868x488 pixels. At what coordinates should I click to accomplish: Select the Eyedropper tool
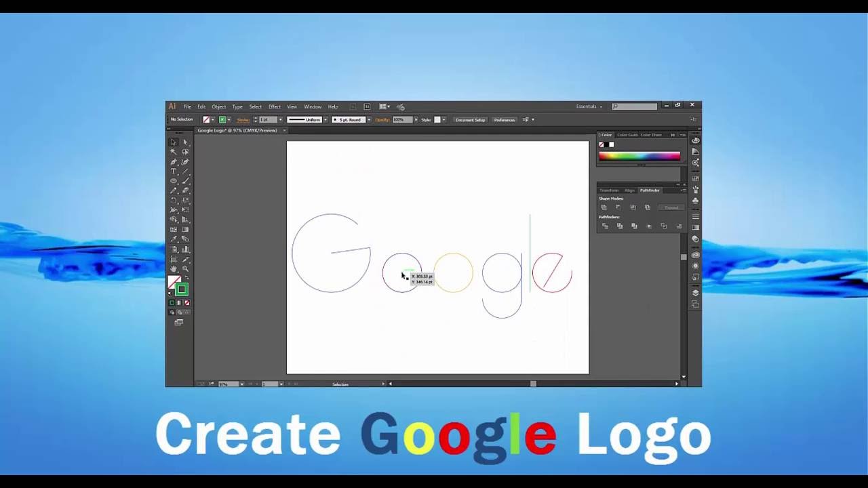click(x=174, y=239)
